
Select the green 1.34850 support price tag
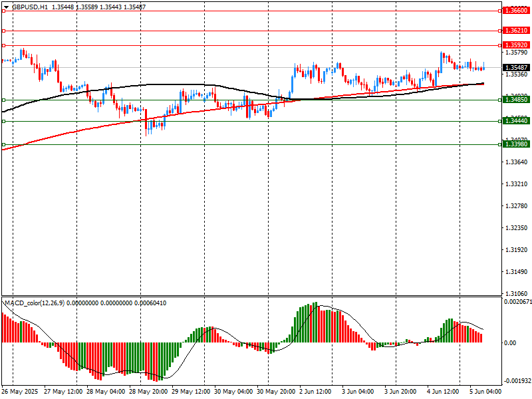click(x=516, y=100)
